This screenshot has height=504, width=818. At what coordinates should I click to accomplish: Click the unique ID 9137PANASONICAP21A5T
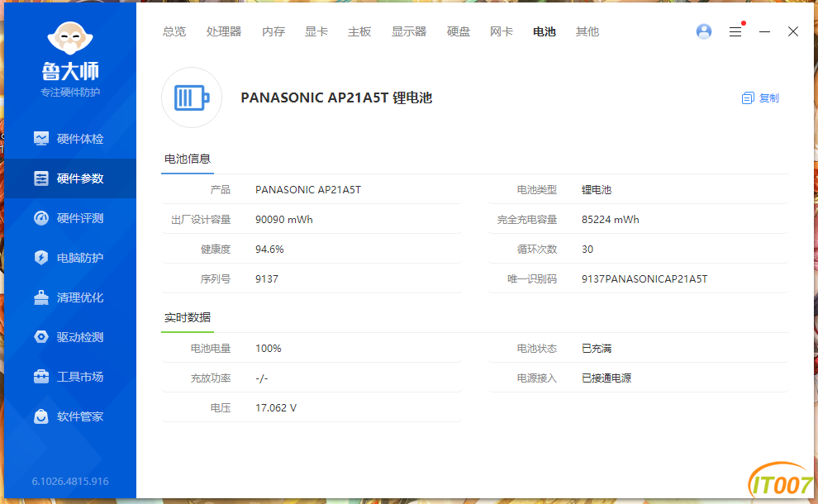coord(644,279)
